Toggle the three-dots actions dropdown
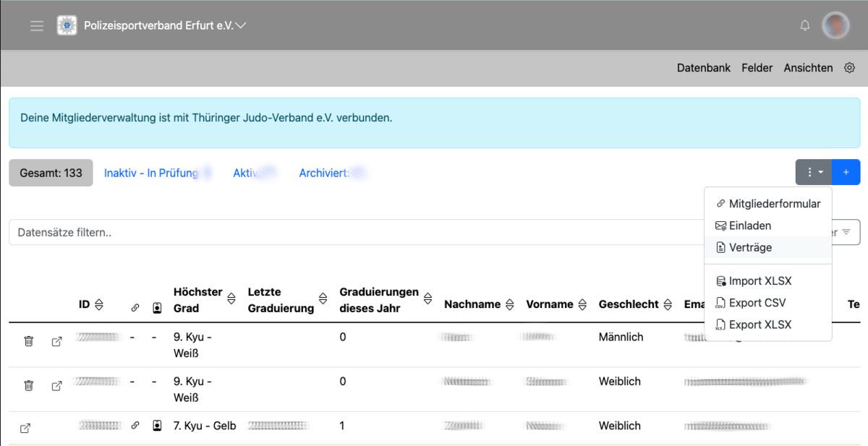868x446 pixels. tap(814, 172)
